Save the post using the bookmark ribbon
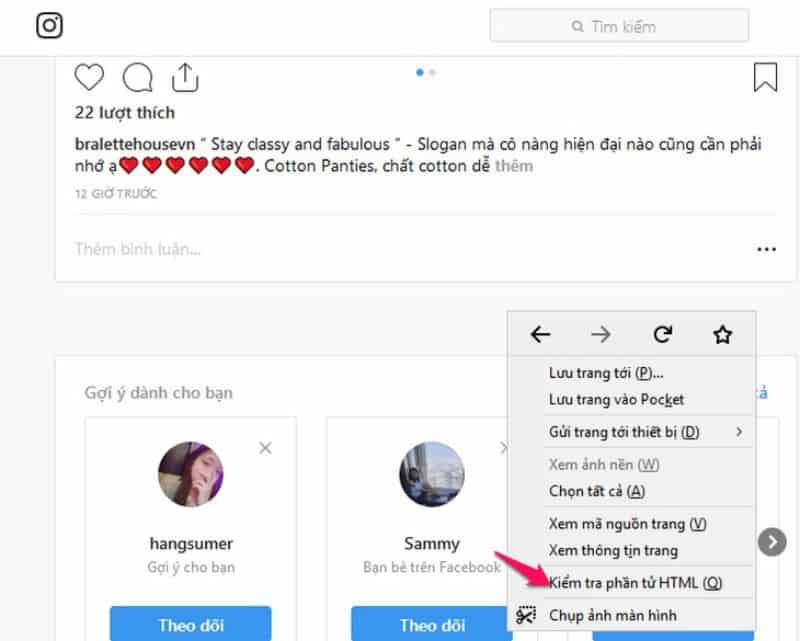 pos(764,75)
